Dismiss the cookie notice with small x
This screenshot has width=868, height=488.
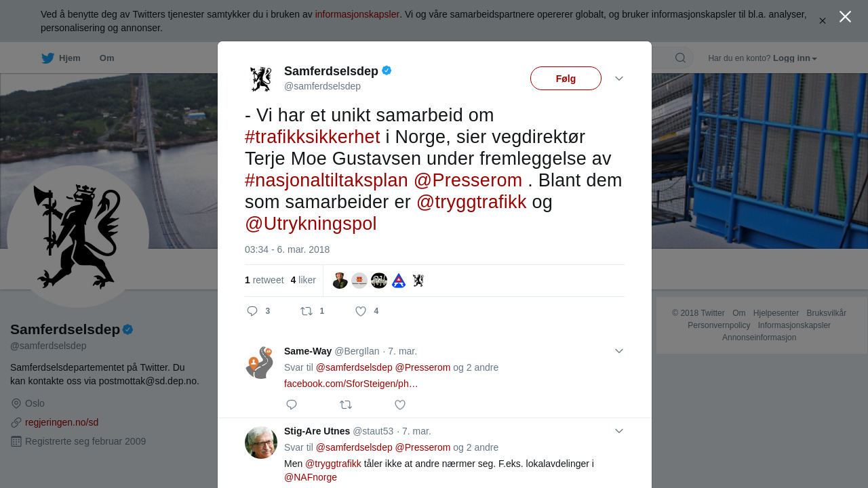823,21
